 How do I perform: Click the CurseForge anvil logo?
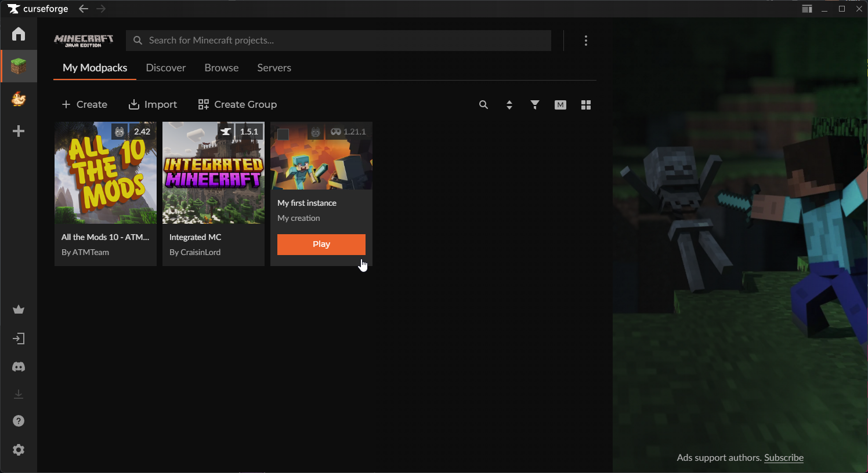[13, 9]
